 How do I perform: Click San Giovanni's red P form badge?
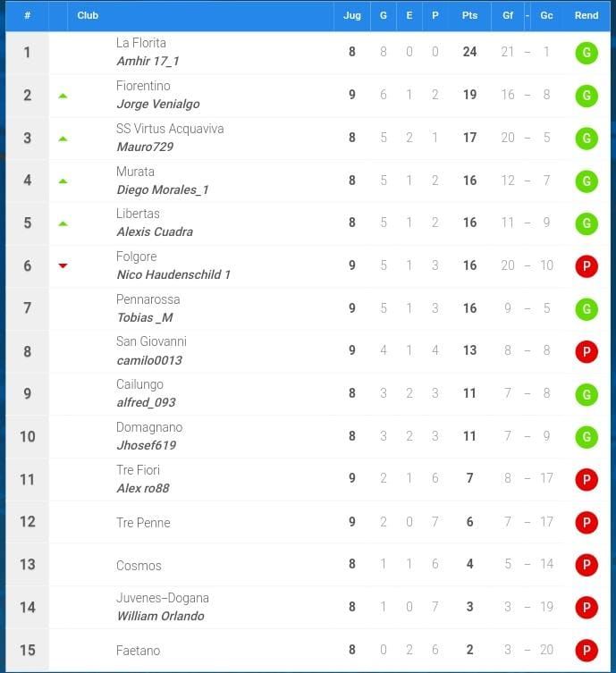click(x=586, y=351)
